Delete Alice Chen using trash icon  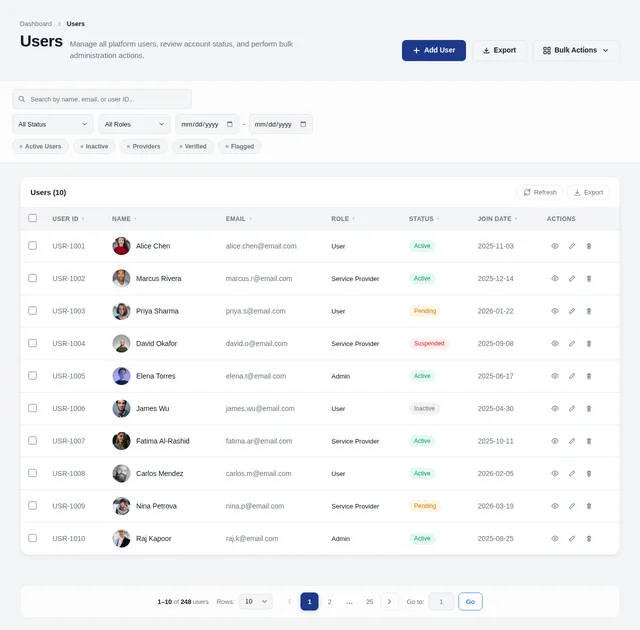589,246
